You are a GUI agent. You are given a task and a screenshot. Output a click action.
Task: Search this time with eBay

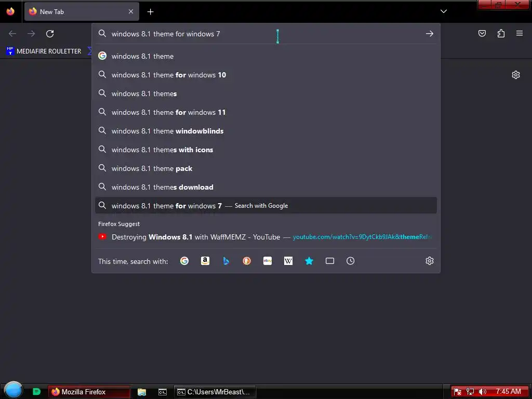tap(268, 261)
